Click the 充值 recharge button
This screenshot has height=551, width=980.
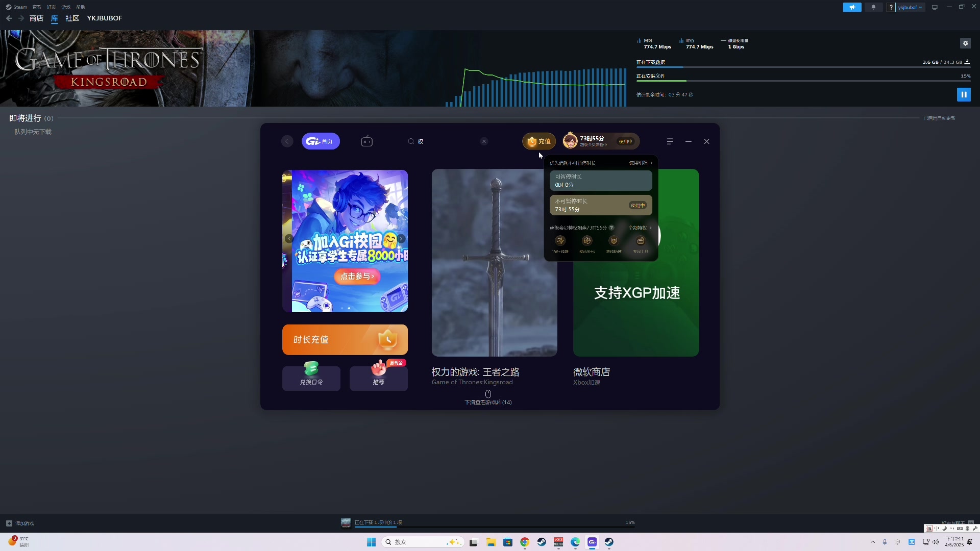coord(539,141)
